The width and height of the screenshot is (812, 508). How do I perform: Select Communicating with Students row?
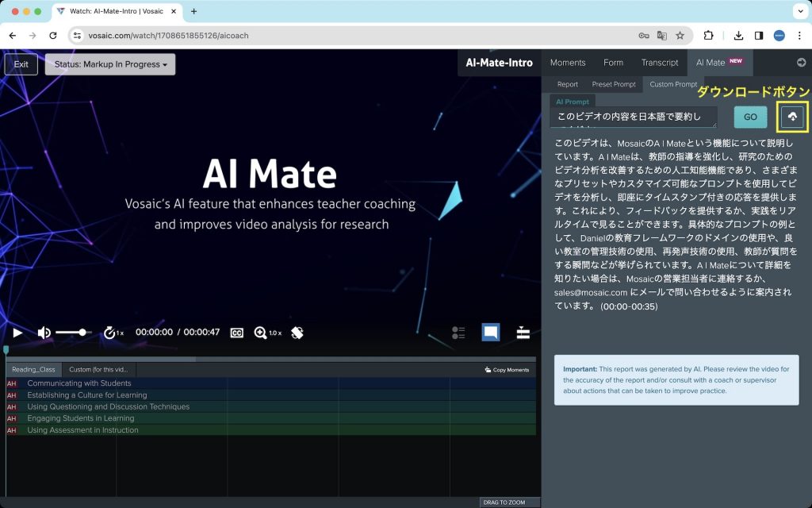[x=271, y=383]
